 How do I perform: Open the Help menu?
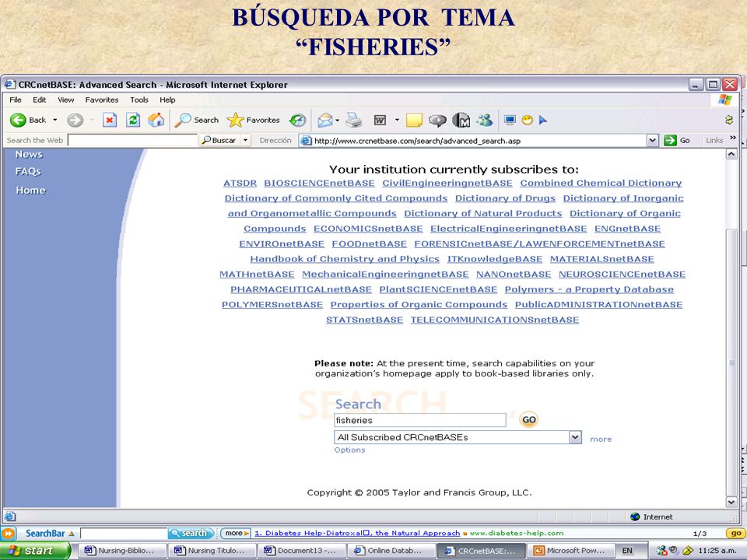(x=167, y=100)
